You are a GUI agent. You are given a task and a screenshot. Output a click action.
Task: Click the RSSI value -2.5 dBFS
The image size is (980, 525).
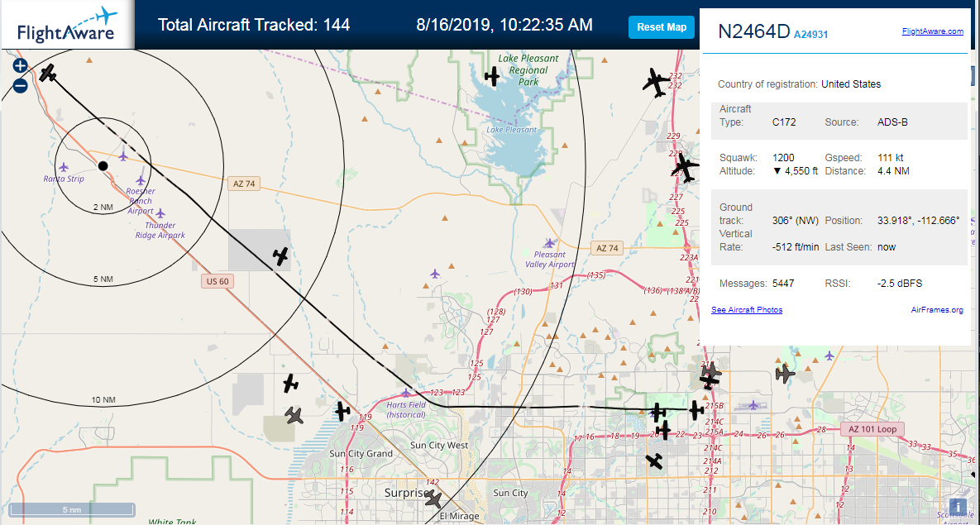(x=900, y=284)
